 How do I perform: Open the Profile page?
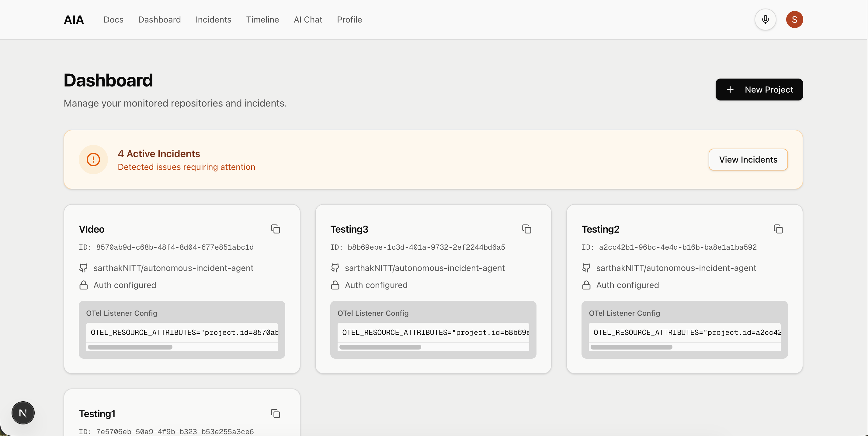click(349, 19)
